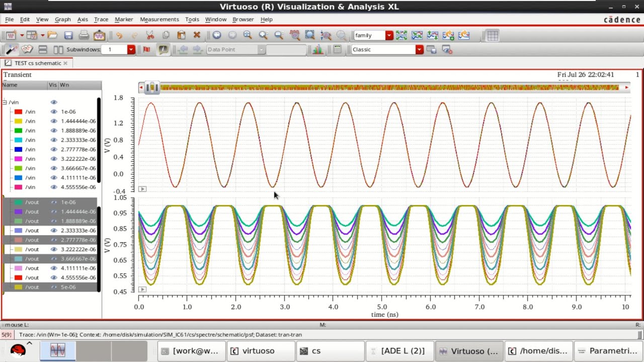The image size is (644, 362).
Task: Open the family plot type dropdown
Action: 389,35
